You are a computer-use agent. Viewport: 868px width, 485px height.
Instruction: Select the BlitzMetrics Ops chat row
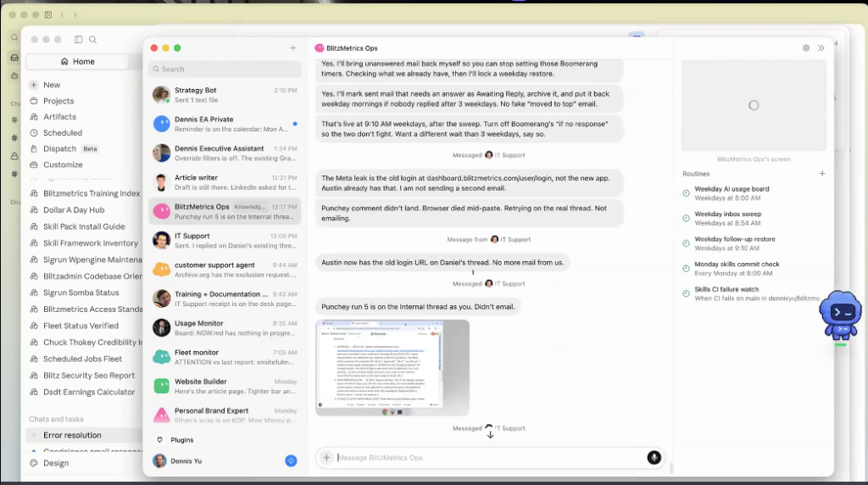(x=225, y=211)
